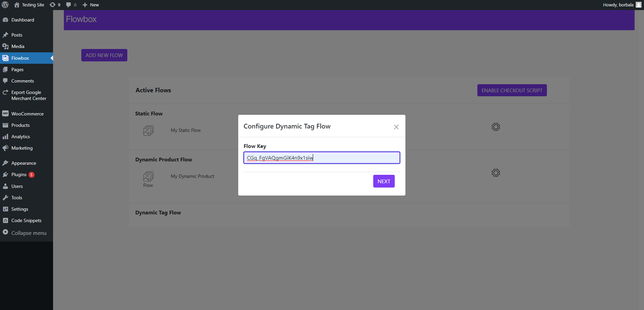Viewport: 644px width, 310px height.
Task: Click the Products archive icon
Action: click(5, 125)
